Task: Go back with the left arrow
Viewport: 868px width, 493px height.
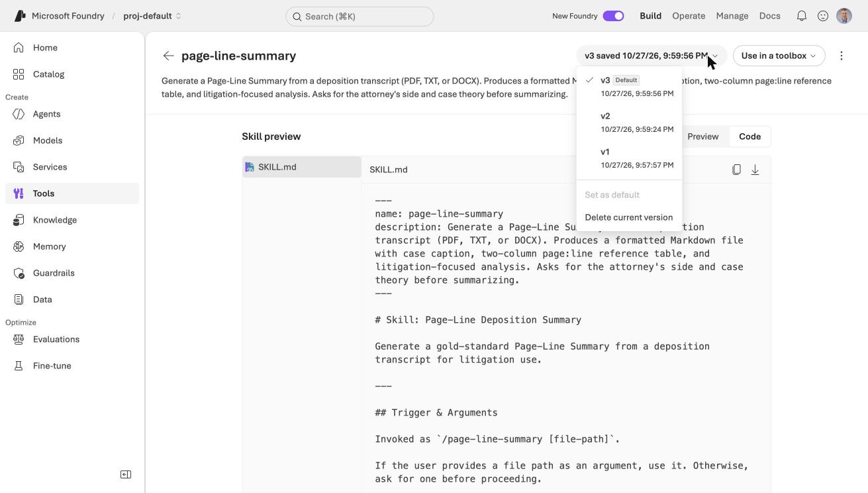Action: click(x=169, y=56)
